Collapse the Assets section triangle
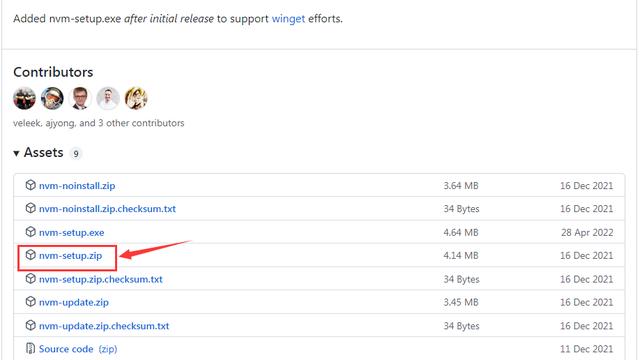Viewport: 640px width, 360px height. (16, 153)
